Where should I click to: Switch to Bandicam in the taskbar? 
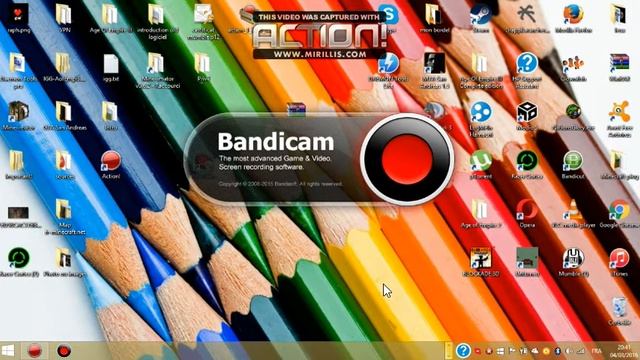pos(64,351)
